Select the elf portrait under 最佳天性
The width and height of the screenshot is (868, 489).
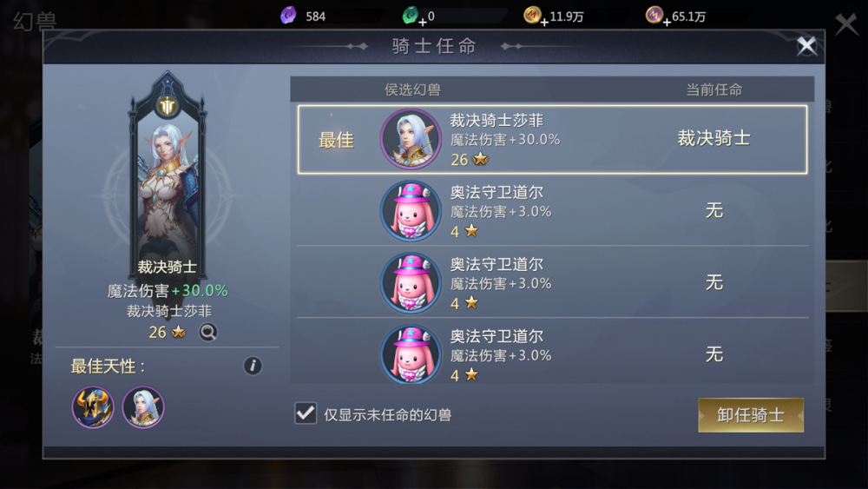[143, 407]
